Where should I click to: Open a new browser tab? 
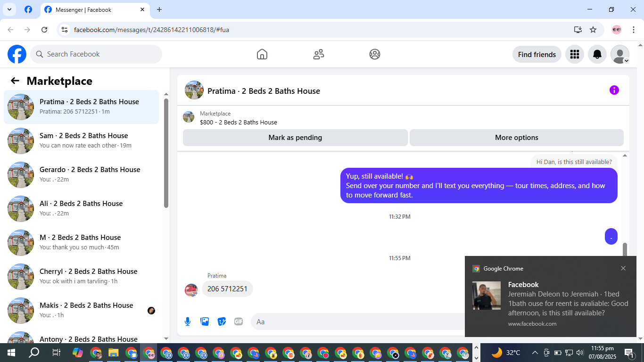pos(159,9)
